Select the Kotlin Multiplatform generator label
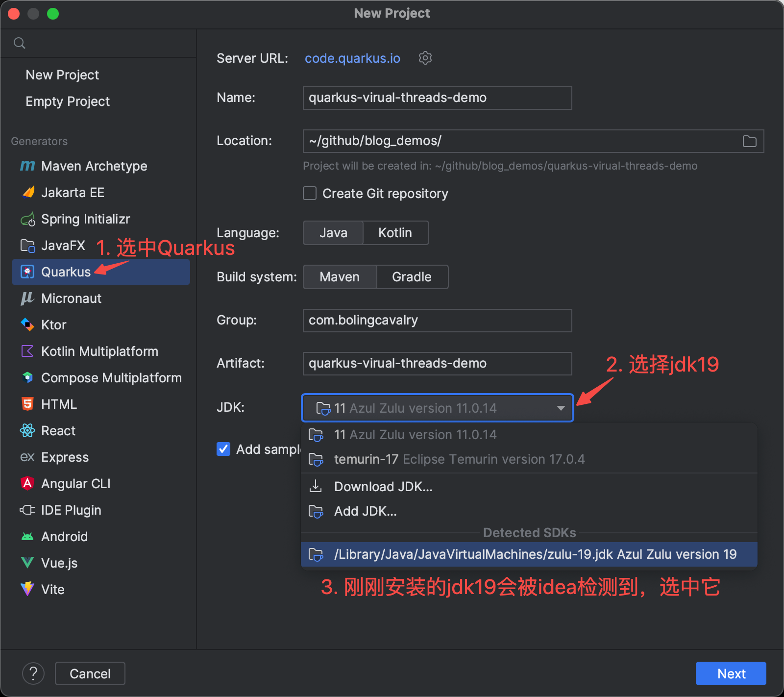Image resolution: width=784 pixels, height=697 pixels. pyautogui.click(x=100, y=351)
